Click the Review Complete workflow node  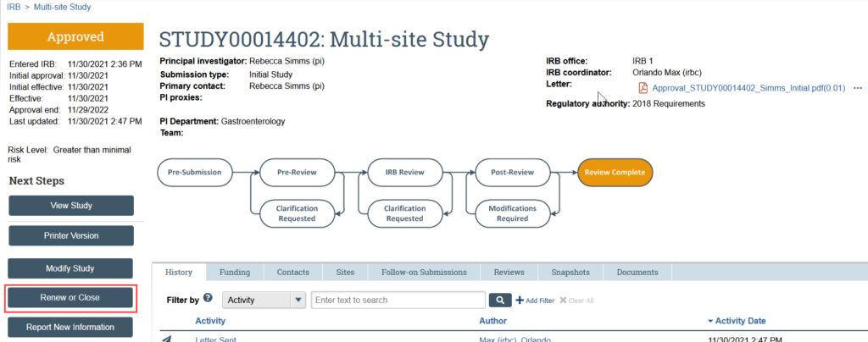(x=615, y=172)
